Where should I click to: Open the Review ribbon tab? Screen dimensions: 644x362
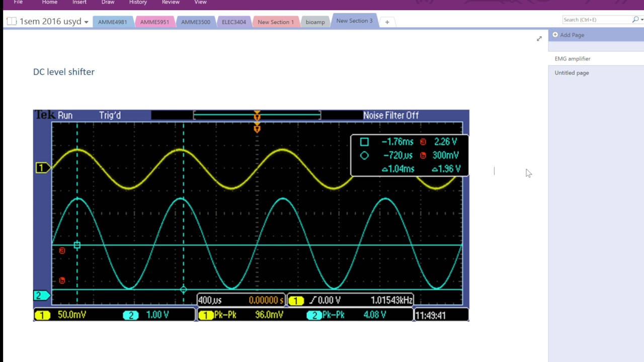pyautogui.click(x=171, y=3)
